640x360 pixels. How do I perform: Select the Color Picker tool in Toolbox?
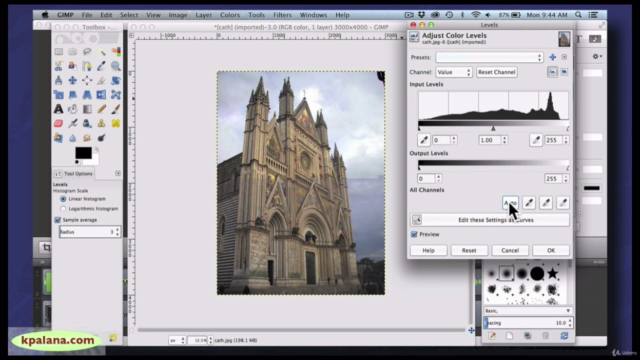click(x=101, y=66)
